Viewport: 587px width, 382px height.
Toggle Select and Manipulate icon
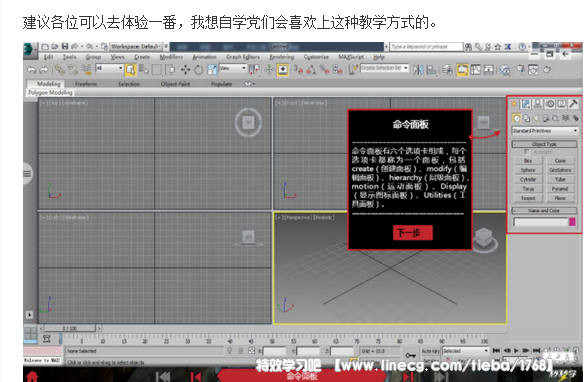pos(270,70)
